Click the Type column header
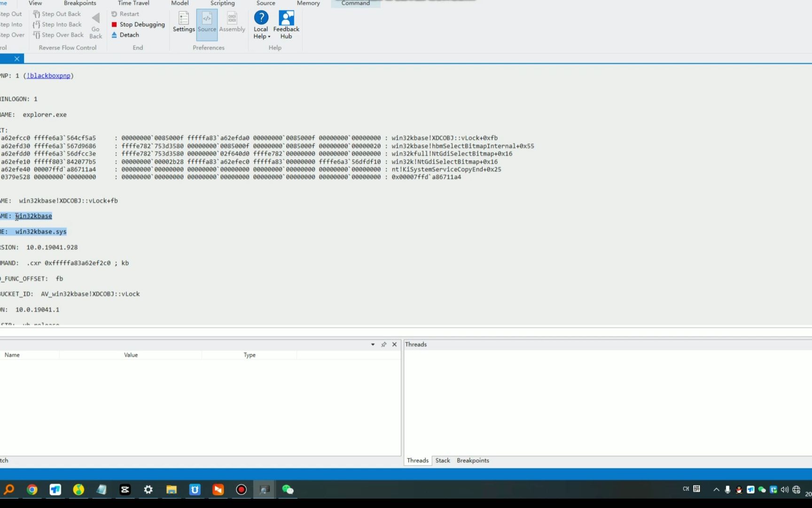 250,355
